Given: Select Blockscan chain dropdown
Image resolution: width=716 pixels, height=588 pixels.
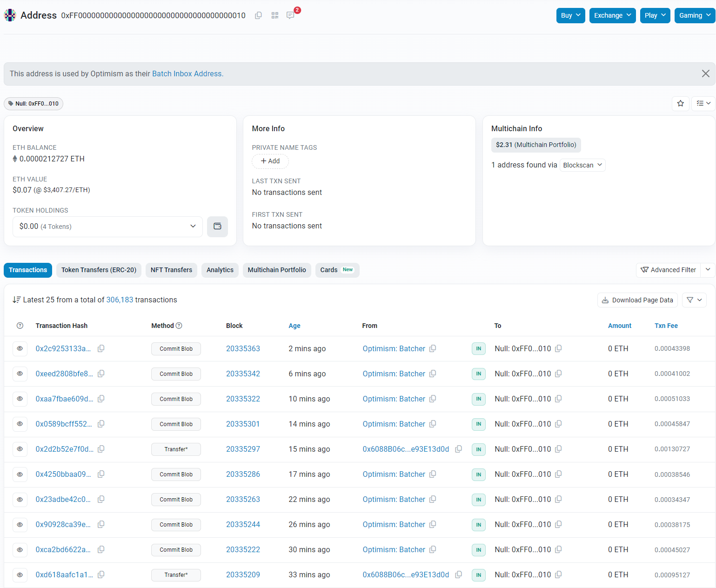Looking at the screenshot, I should (582, 165).
